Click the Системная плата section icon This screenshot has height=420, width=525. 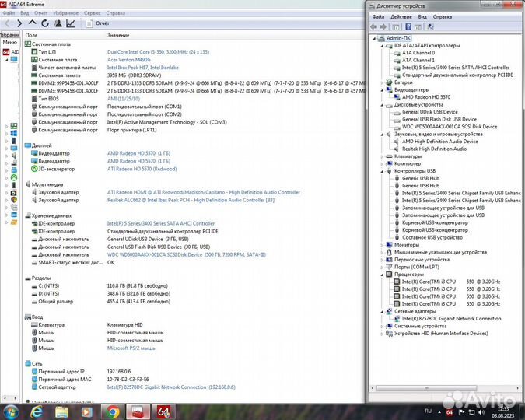(28, 44)
